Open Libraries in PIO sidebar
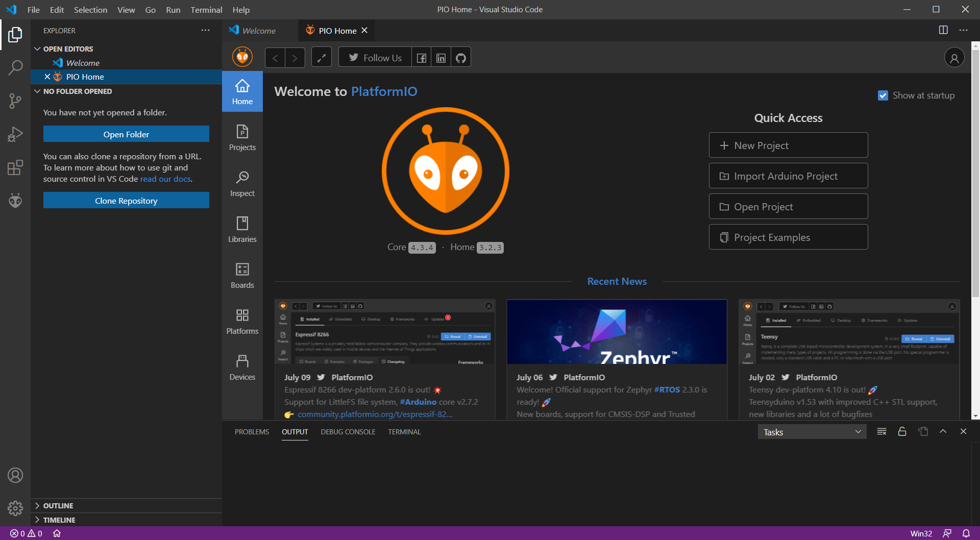 tap(242, 230)
